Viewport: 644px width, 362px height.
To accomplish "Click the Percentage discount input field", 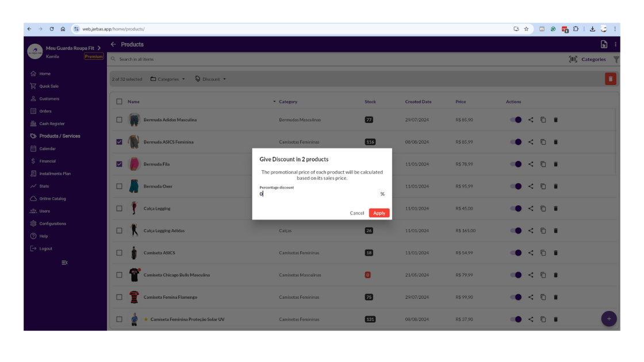I will pos(318,194).
